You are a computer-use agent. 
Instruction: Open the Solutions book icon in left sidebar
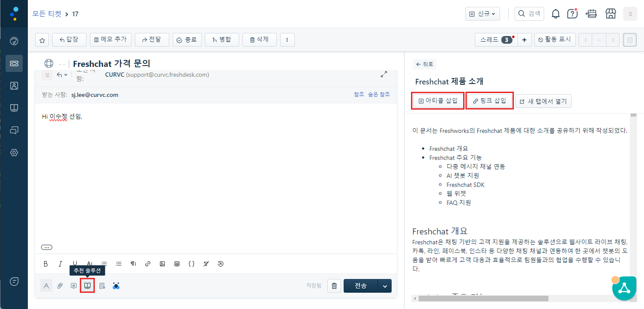click(x=14, y=108)
